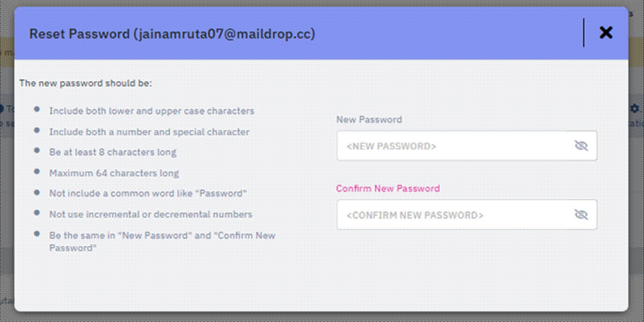
Task: Click the "Maximum 64 characters long" rule
Action: (x=114, y=173)
